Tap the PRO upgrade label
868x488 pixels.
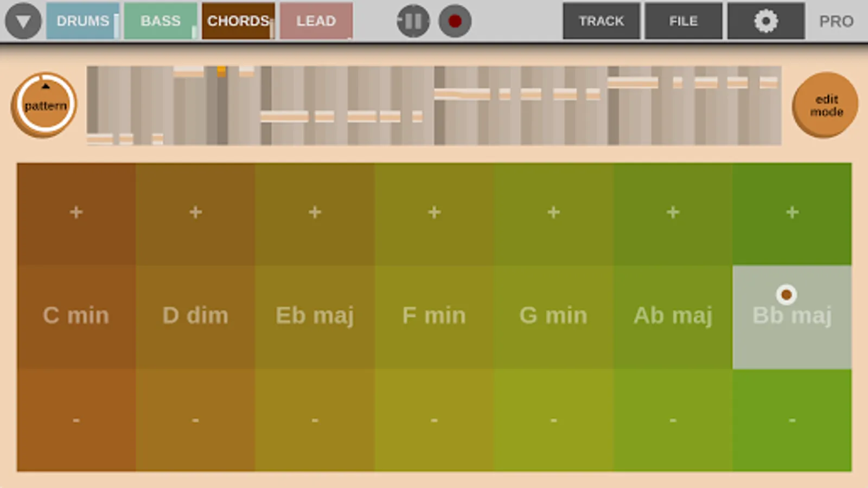coord(836,22)
